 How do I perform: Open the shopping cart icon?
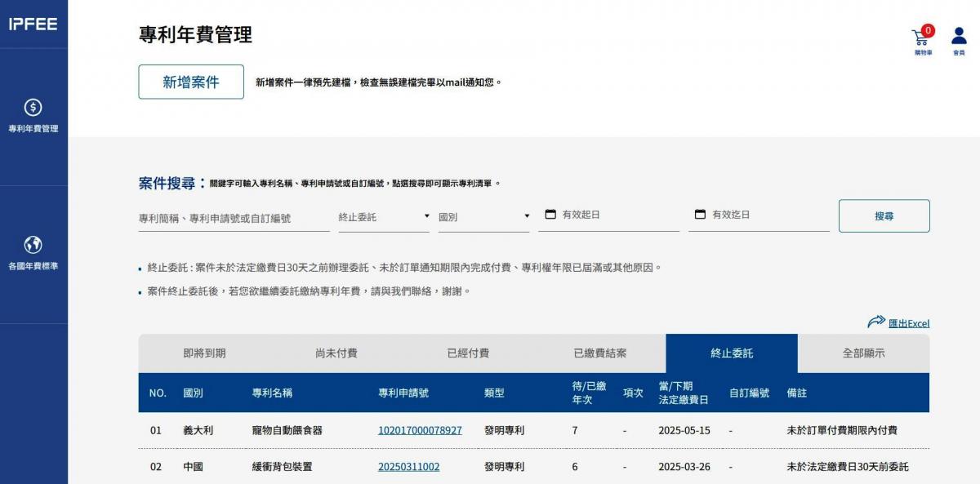(x=920, y=38)
